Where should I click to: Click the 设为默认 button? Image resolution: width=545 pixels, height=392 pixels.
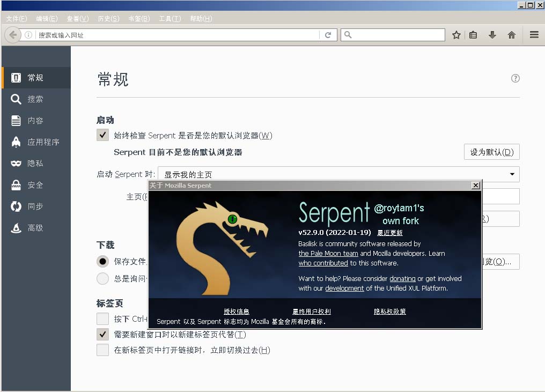pyautogui.click(x=491, y=152)
